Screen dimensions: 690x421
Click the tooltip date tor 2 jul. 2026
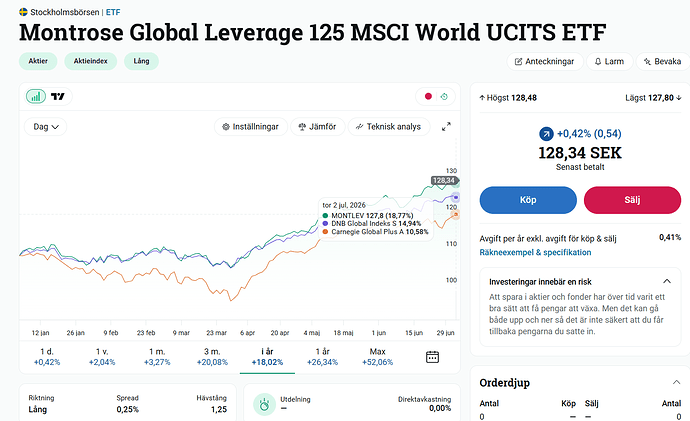click(344, 205)
